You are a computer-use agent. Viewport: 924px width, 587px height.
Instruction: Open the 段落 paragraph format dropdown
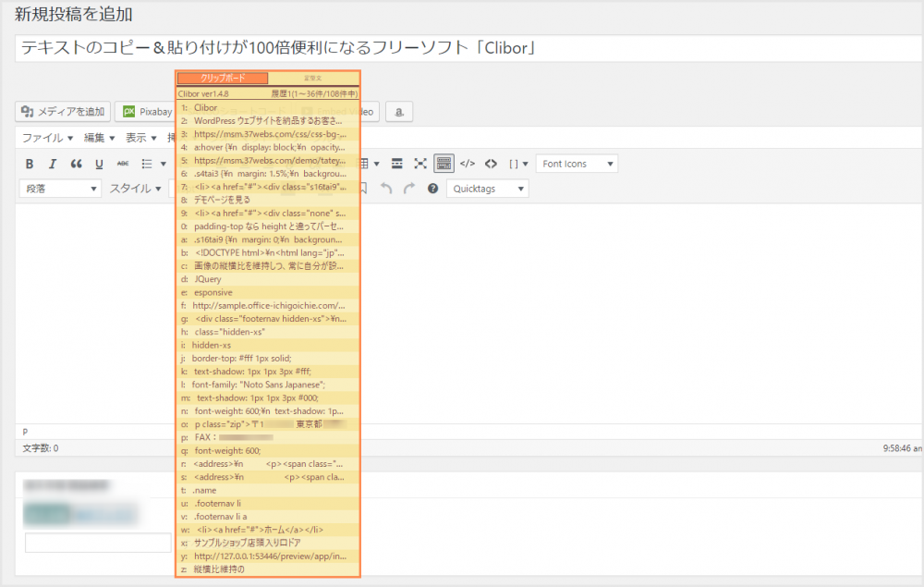coord(60,189)
